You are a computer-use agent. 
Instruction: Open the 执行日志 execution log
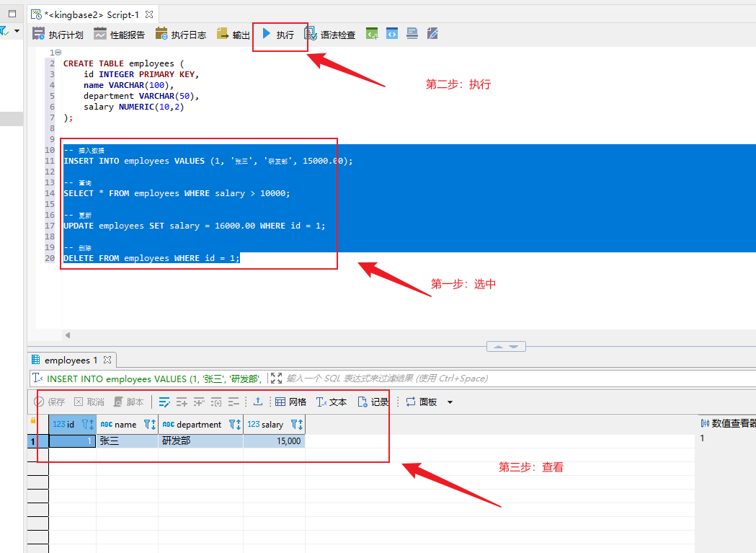tap(180, 35)
